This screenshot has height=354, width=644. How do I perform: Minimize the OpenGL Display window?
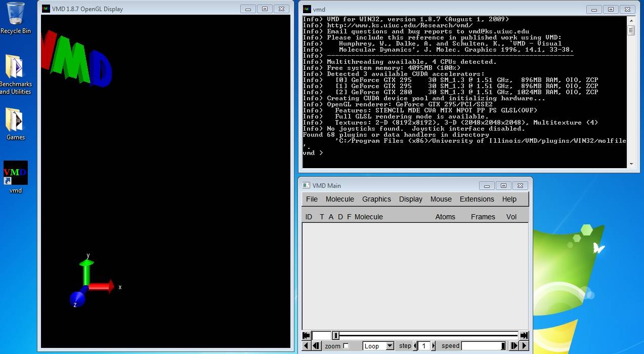click(x=248, y=9)
